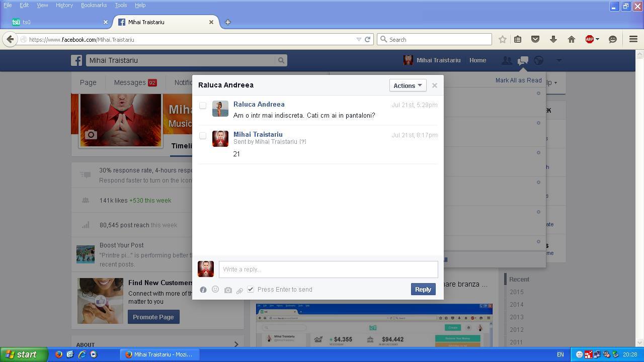Launch Internet Explorer from quick launch
This screenshot has height=362, width=644.
point(82,354)
